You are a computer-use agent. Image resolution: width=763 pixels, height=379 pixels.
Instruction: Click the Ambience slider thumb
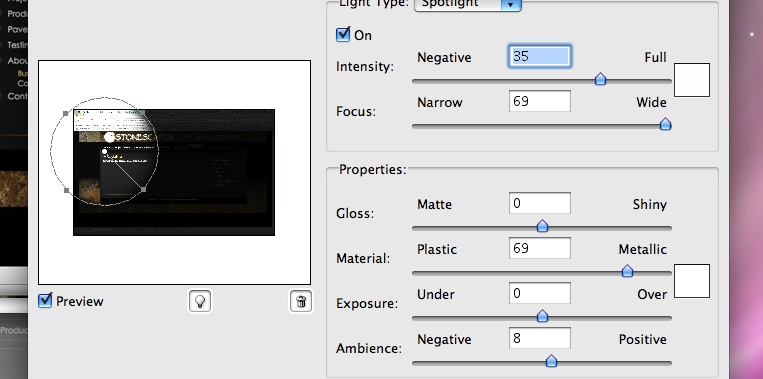pyautogui.click(x=551, y=361)
